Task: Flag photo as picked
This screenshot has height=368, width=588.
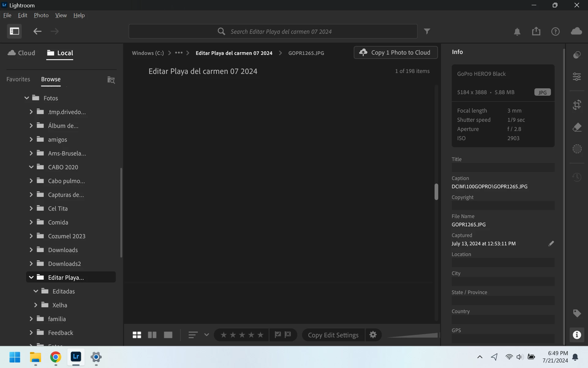Action: tap(278, 335)
